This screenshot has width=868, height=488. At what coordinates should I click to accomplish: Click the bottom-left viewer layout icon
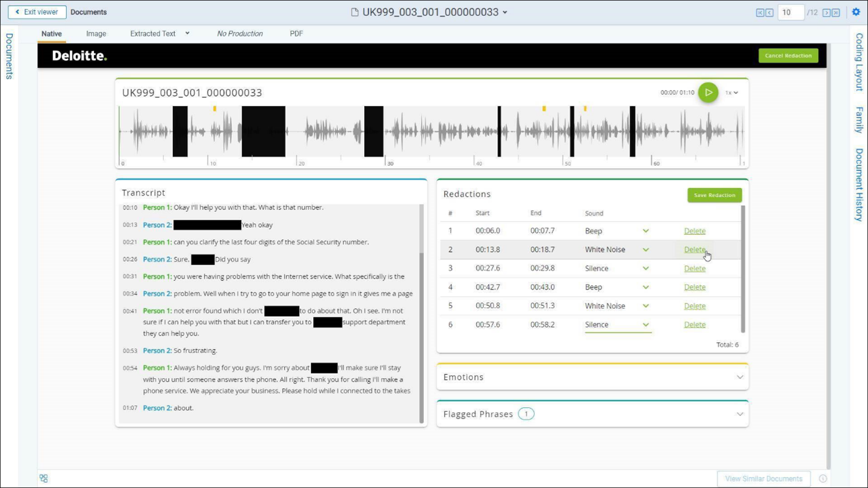tap(44, 478)
